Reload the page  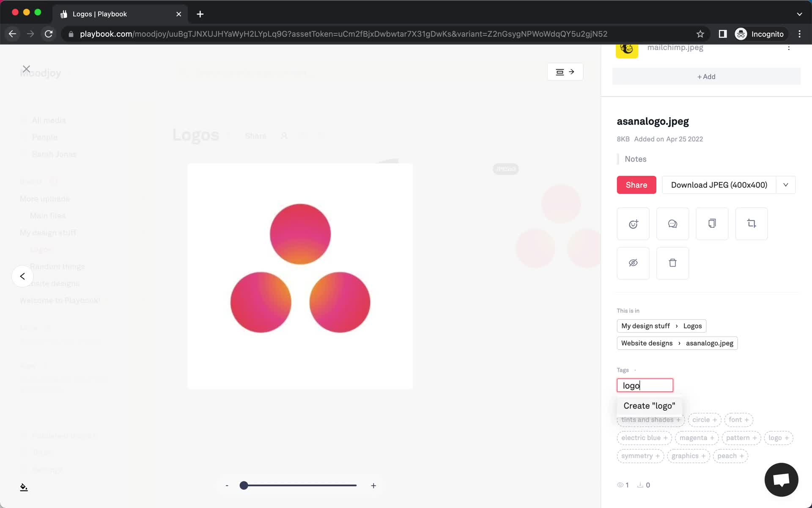49,34
